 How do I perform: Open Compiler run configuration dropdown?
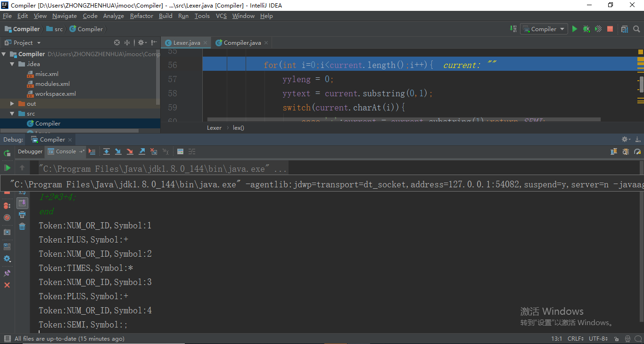coord(543,29)
